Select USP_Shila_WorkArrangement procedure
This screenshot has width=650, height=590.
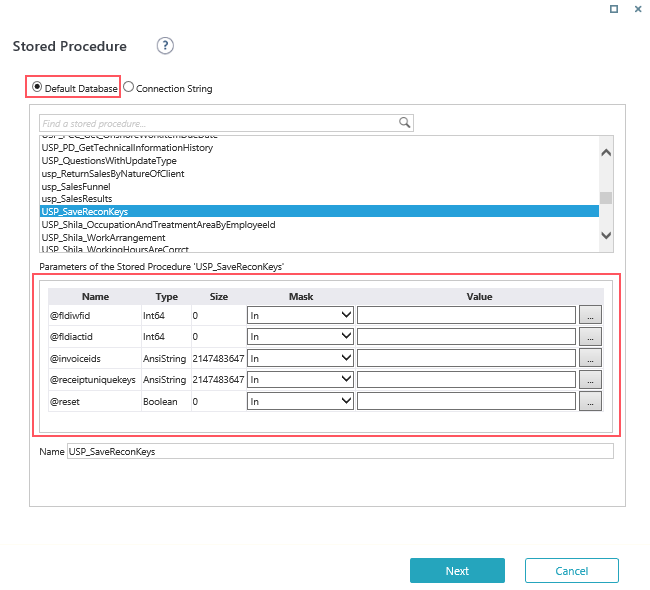pyautogui.click(x=103, y=238)
